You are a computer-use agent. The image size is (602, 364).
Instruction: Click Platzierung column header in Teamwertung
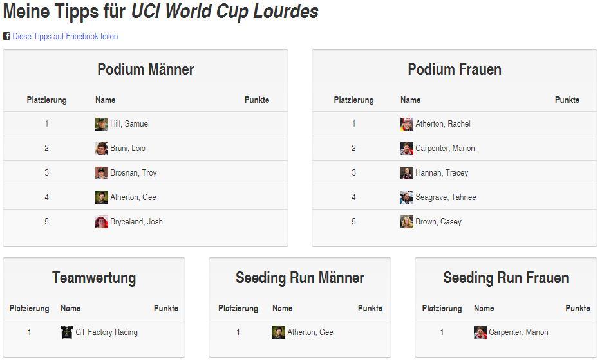pyautogui.click(x=29, y=309)
